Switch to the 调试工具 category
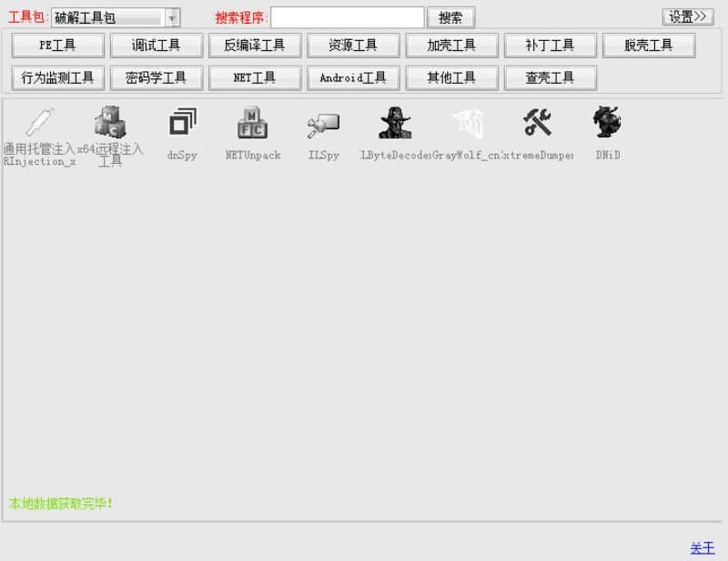The image size is (728, 561). [x=156, y=46]
